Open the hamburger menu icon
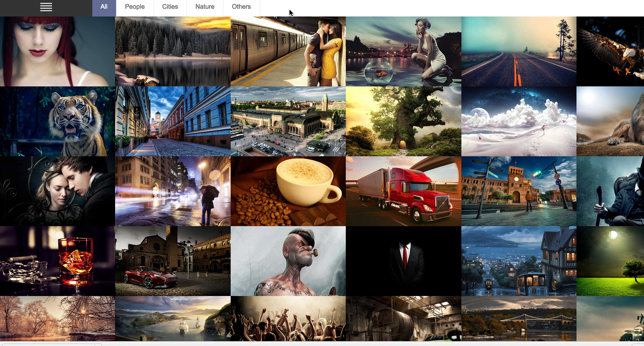The height and width of the screenshot is (346, 644). click(46, 7)
